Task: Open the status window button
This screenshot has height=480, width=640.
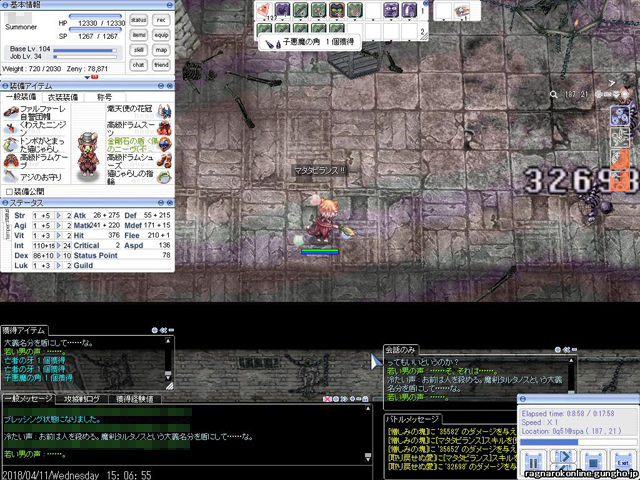Action: click(139, 20)
